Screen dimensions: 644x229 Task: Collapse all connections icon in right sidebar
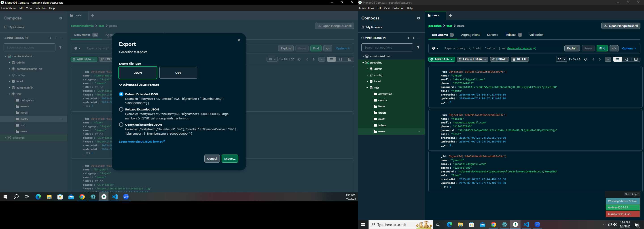[408, 38]
